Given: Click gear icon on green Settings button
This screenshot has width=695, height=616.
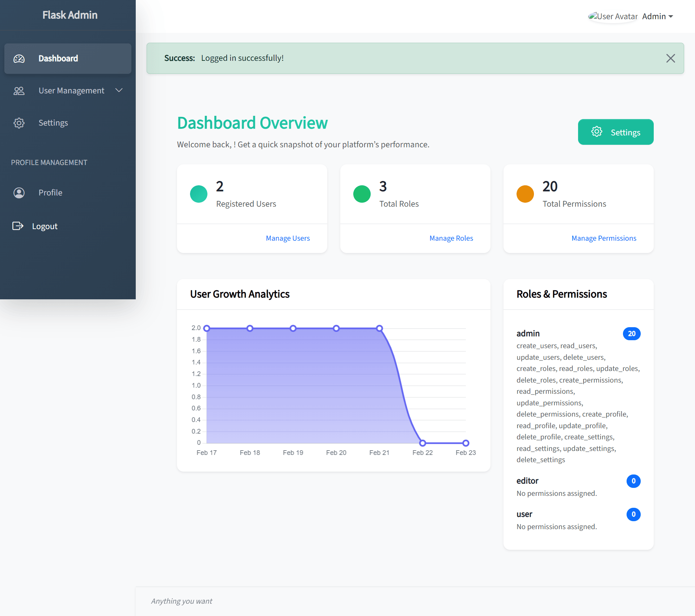Looking at the screenshot, I should click(x=597, y=132).
